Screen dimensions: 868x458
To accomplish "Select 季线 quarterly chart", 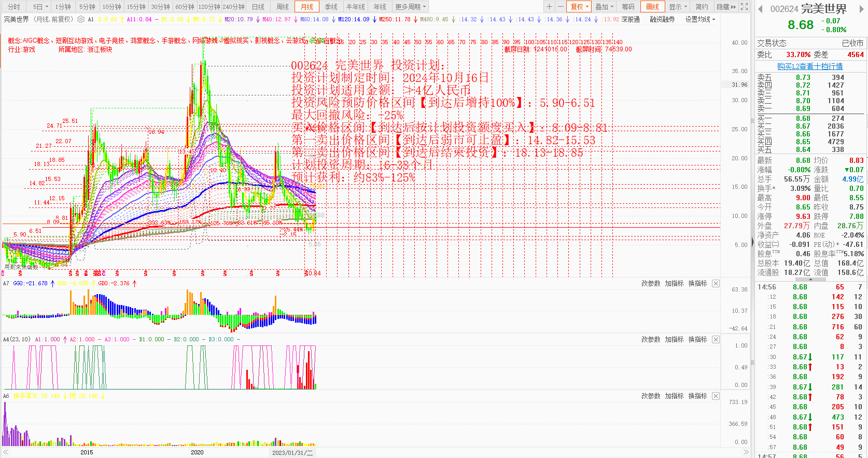I will [331, 7].
